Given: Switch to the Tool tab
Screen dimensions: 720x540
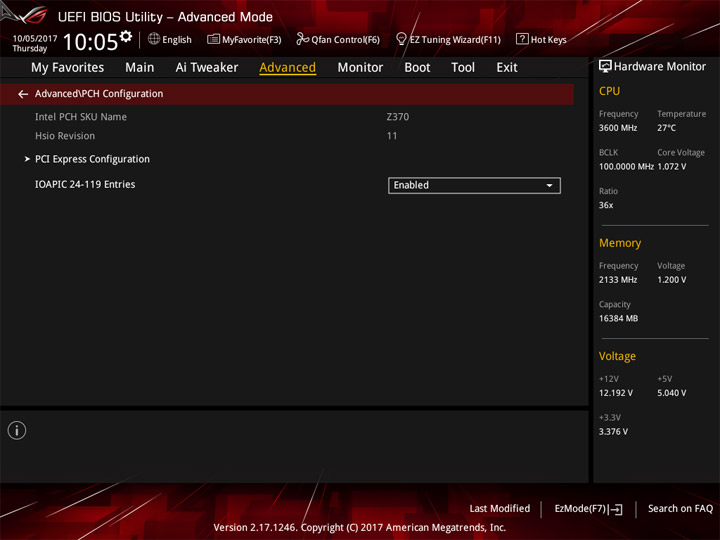Looking at the screenshot, I should pos(463,68).
